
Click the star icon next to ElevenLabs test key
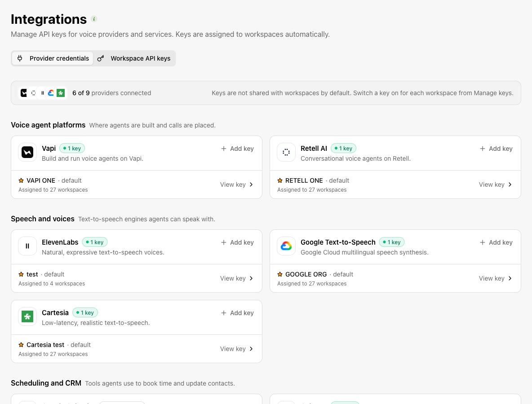click(x=21, y=274)
